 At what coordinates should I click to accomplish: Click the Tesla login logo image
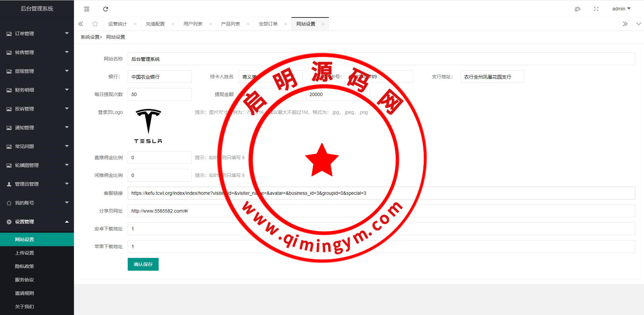[148, 126]
